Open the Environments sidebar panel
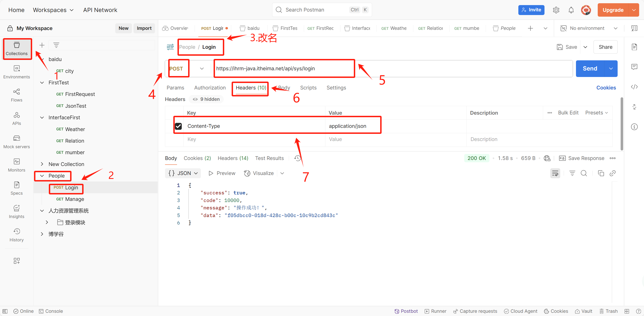The width and height of the screenshot is (644, 316). (x=16, y=72)
